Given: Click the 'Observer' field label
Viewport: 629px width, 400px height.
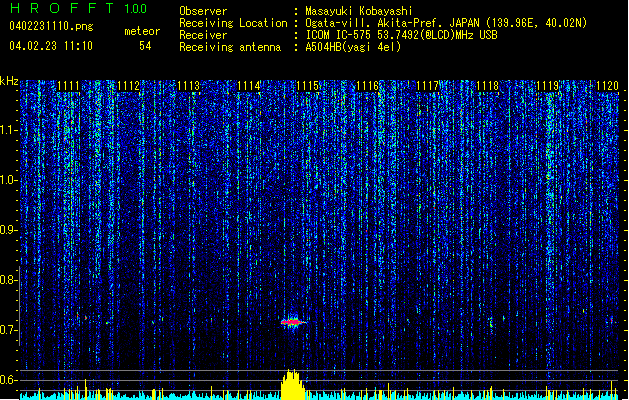Looking at the screenshot, I should tap(203, 11).
